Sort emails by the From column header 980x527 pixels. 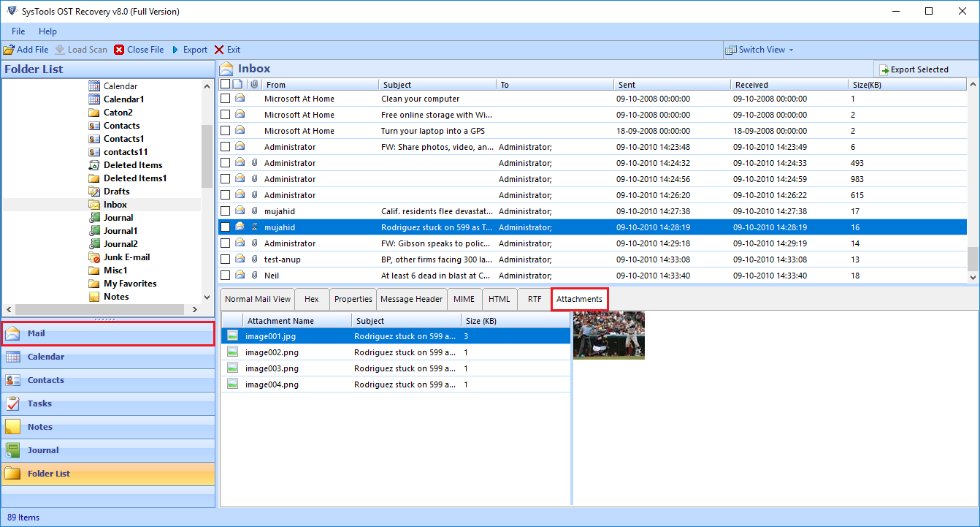coord(321,85)
